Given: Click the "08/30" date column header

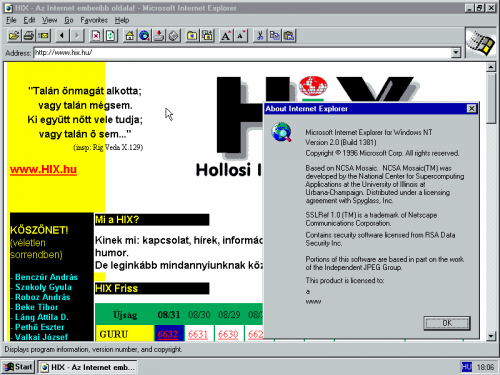Looking at the screenshot, I should 199,315.
